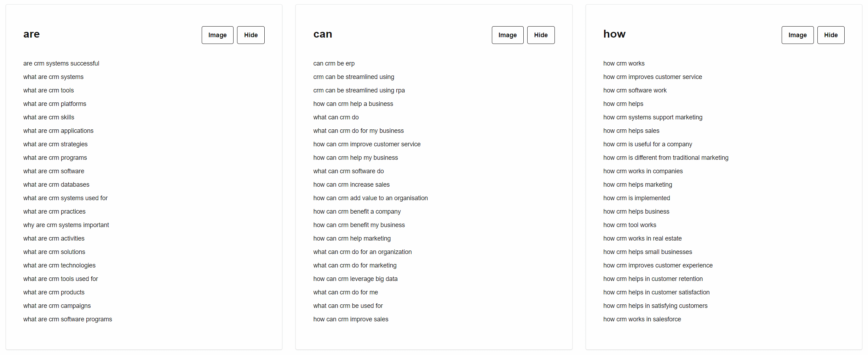Screen dimensions: 868x355
Task: Click the Image button in the 'are' card
Action: click(217, 35)
